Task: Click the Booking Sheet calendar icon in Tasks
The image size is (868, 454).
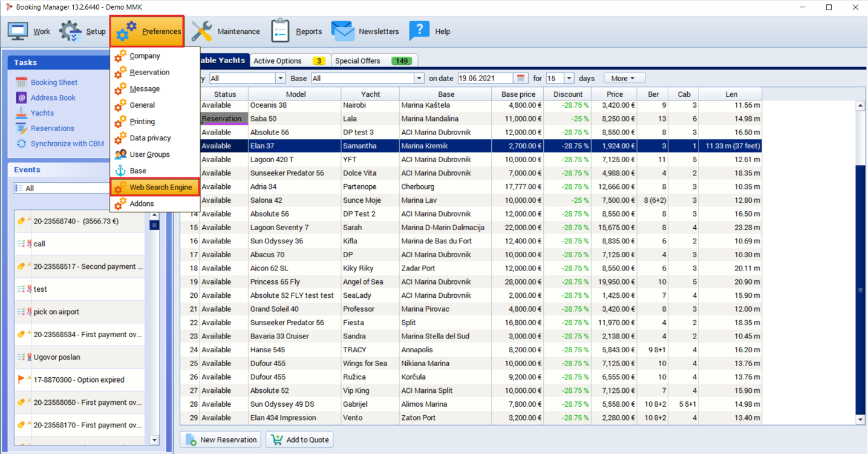Action: coord(21,82)
